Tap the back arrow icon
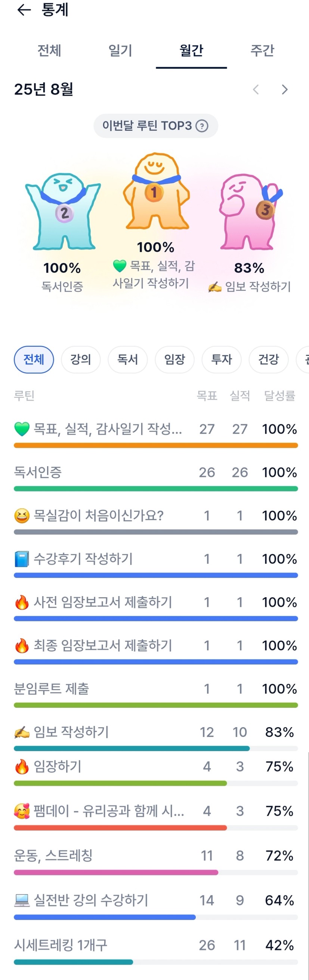The image size is (309, 980). (x=24, y=10)
